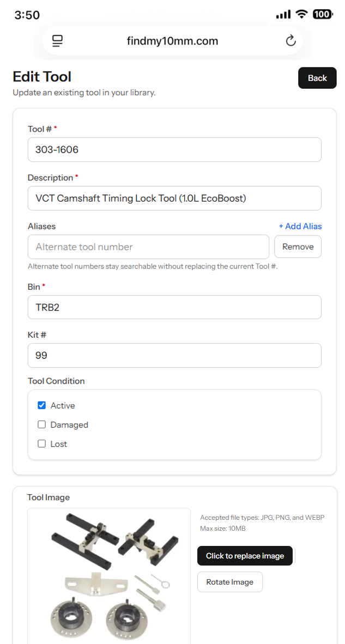Rotate the tool image
This screenshot has height=644, width=345.
coord(229,582)
